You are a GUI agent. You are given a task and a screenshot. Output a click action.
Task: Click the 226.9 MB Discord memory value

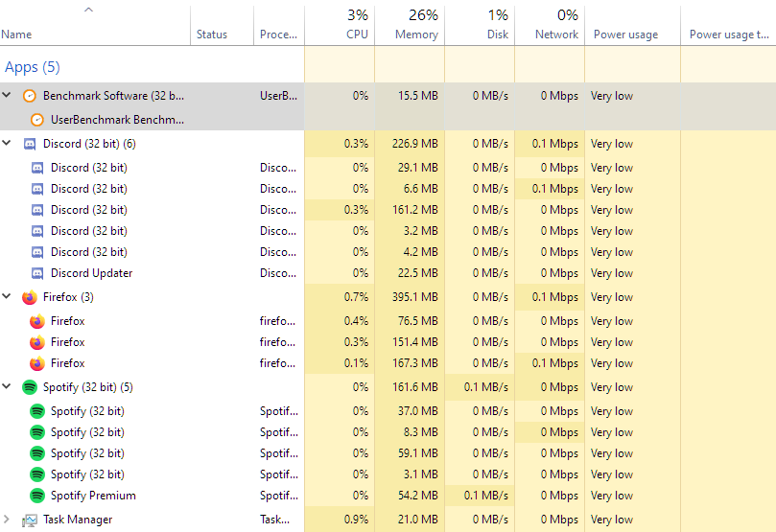point(415,144)
